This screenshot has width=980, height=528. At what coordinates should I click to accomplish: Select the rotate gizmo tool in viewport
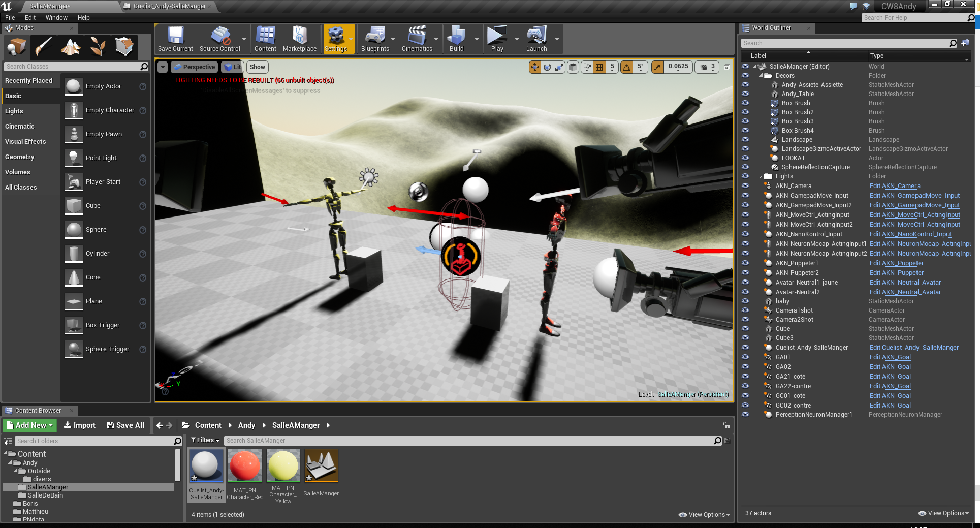click(547, 67)
